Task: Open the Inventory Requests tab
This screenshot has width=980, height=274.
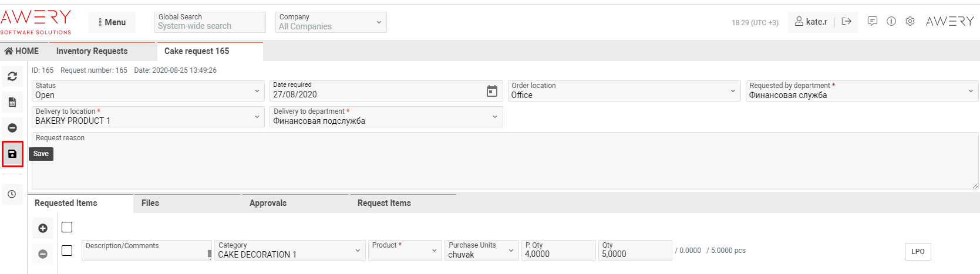Action: tap(92, 51)
